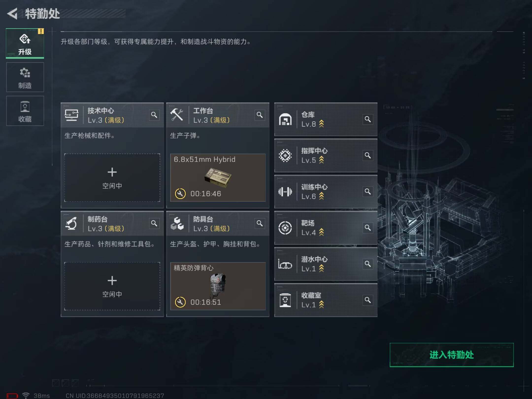Go back using the arrow beside 特勤处
The image size is (532, 399).
pyautogui.click(x=12, y=14)
